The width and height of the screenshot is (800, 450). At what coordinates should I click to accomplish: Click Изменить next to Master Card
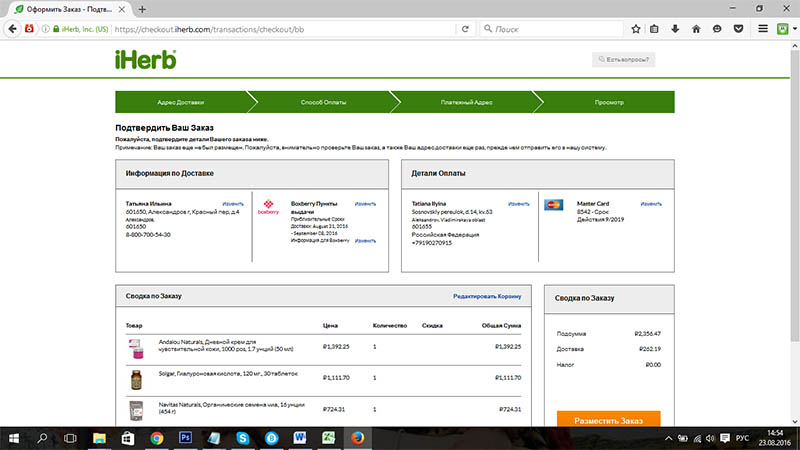click(x=651, y=204)
